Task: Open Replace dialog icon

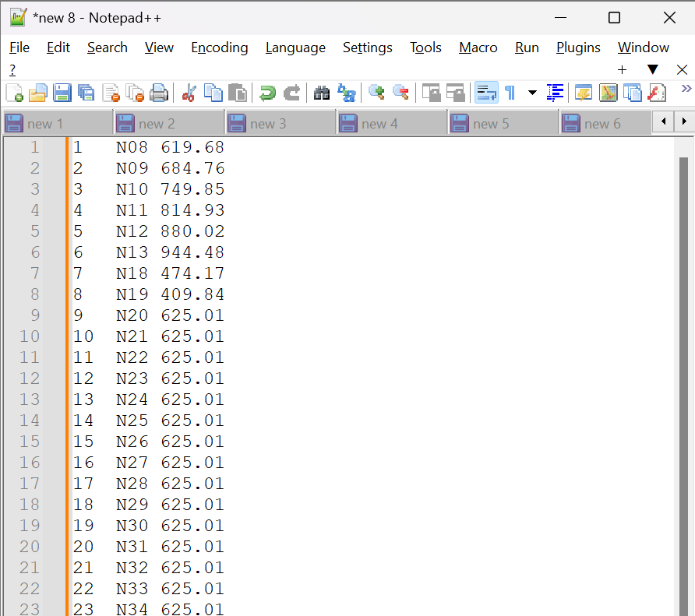Action: [x=346, y=93]
